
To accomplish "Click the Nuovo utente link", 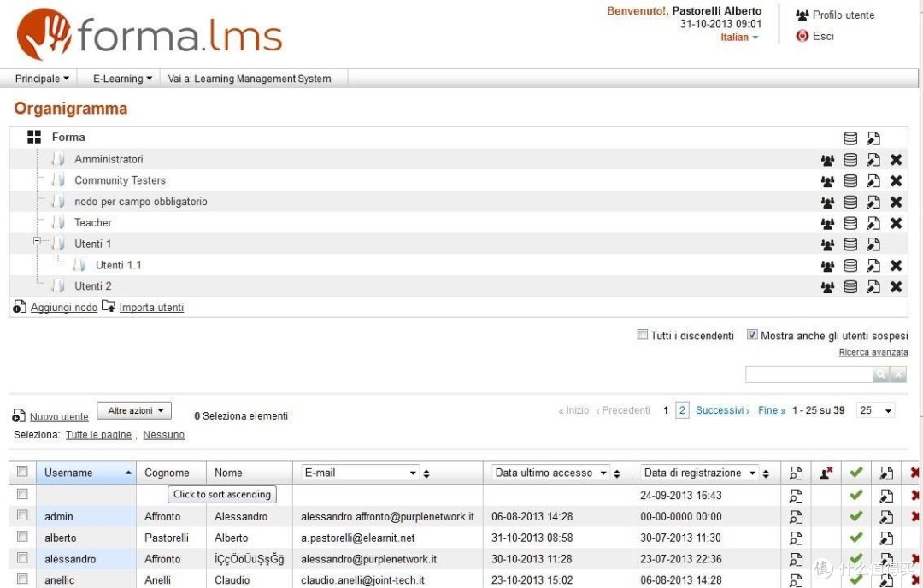I will tap(59, 417).
